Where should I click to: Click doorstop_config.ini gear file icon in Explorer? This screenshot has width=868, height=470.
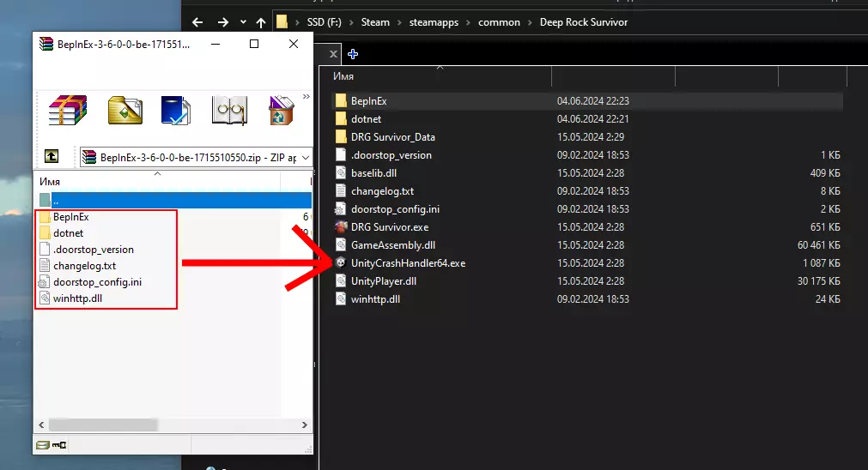pos(341,209)
